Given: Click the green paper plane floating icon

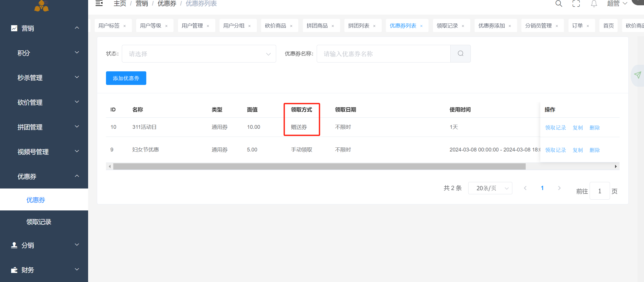Looking at the screenshot, I should pyautogui.click(x=637, y=75).
